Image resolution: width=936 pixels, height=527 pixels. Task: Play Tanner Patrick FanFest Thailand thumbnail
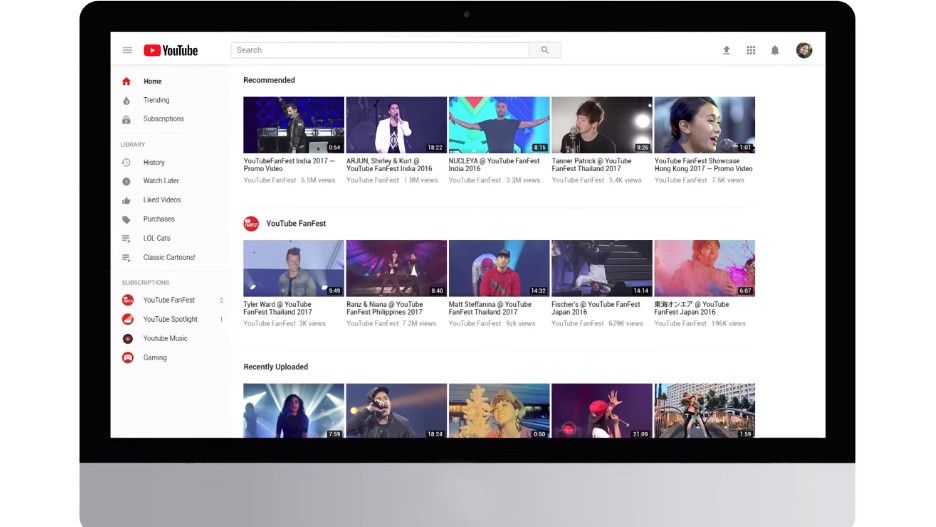click(602, 125)
